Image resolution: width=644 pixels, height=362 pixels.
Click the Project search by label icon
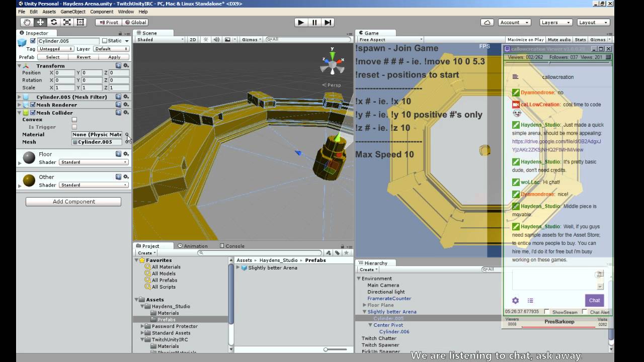tap(337, 253)
